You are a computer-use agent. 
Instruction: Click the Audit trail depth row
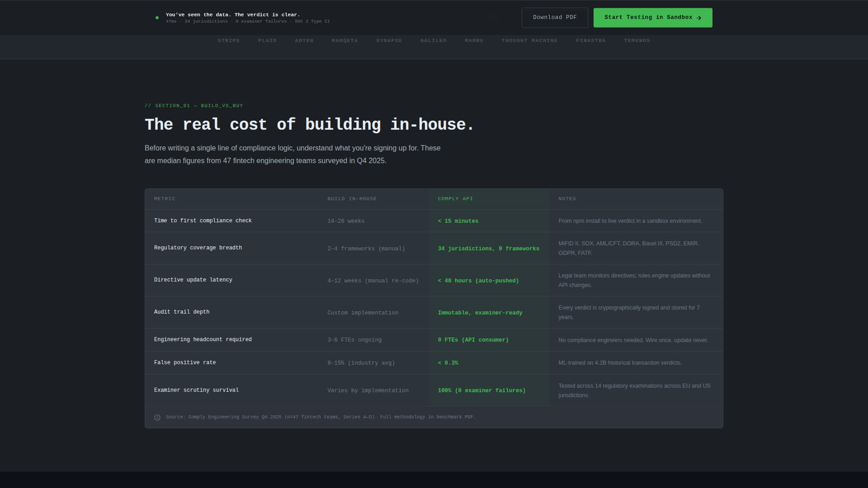[x=182, y=312]
